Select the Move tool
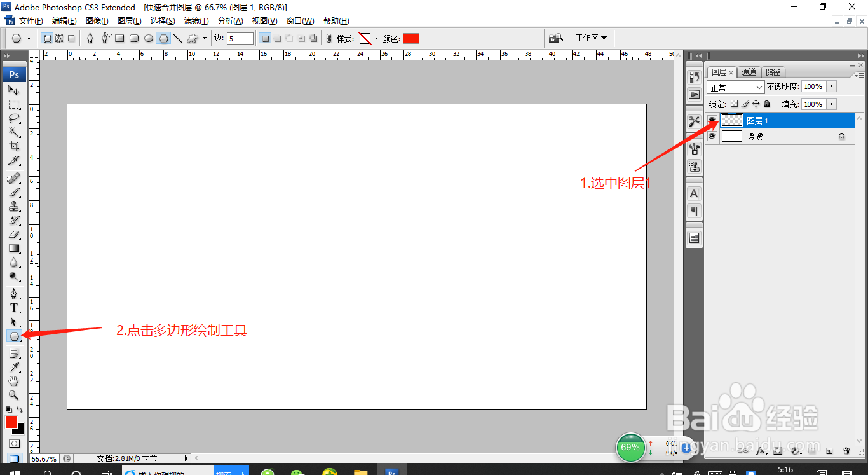Viewport: 868px width, 475px height. 14,90
